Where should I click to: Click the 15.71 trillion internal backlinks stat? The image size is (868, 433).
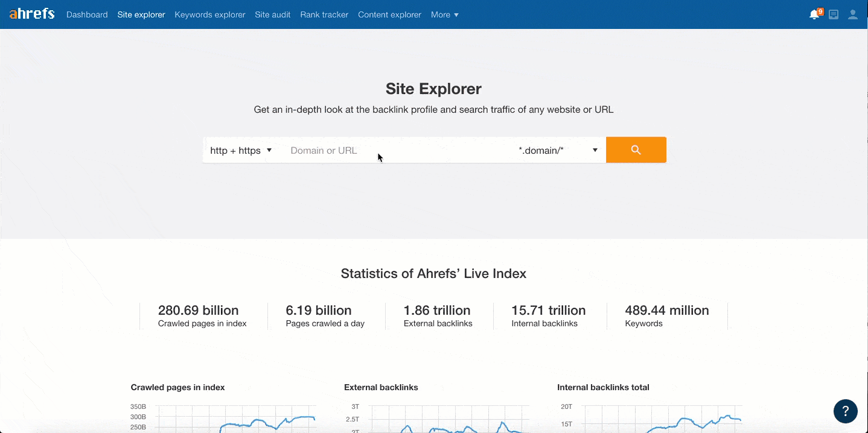click(x=548, y=316)
